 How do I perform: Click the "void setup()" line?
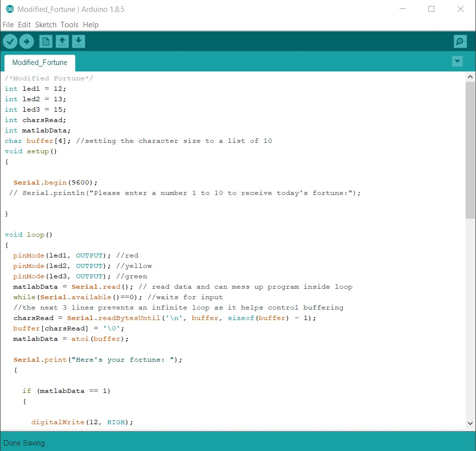pyautogui.click(x=31, y=151)
